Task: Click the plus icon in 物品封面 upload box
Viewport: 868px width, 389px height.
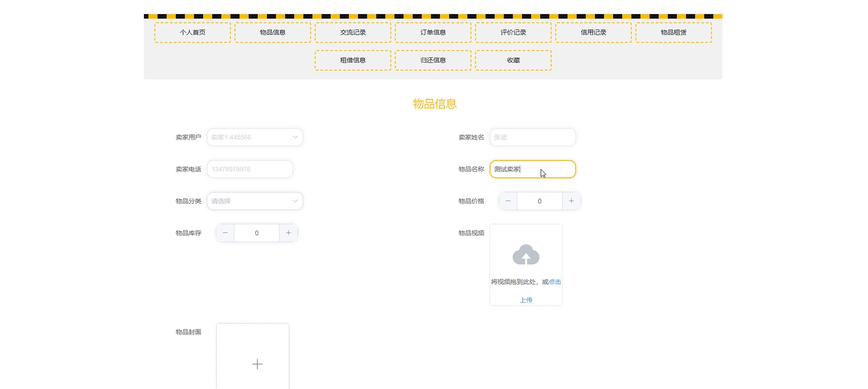Action: tap(257, 364)
